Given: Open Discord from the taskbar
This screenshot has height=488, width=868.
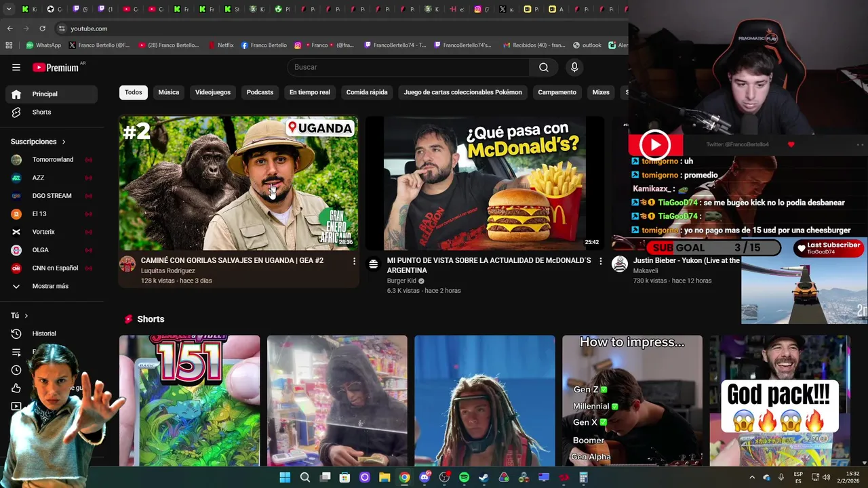Looking at the screenshot, I should (x=425, y=477).
